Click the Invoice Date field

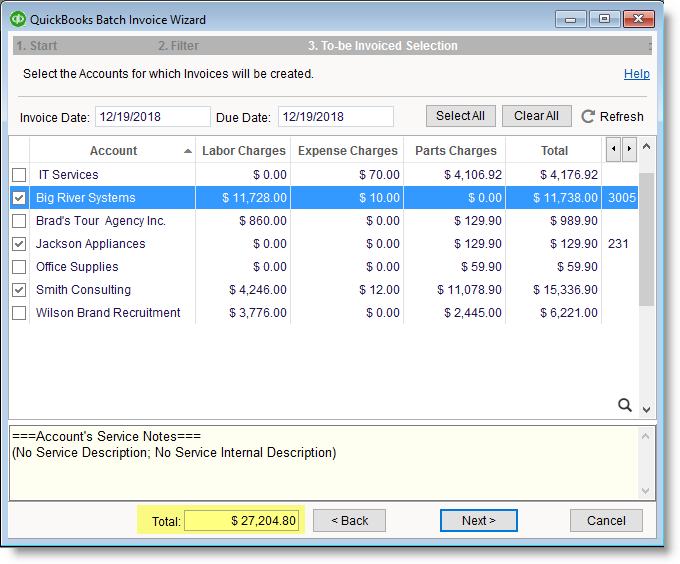tap(152, 117)
